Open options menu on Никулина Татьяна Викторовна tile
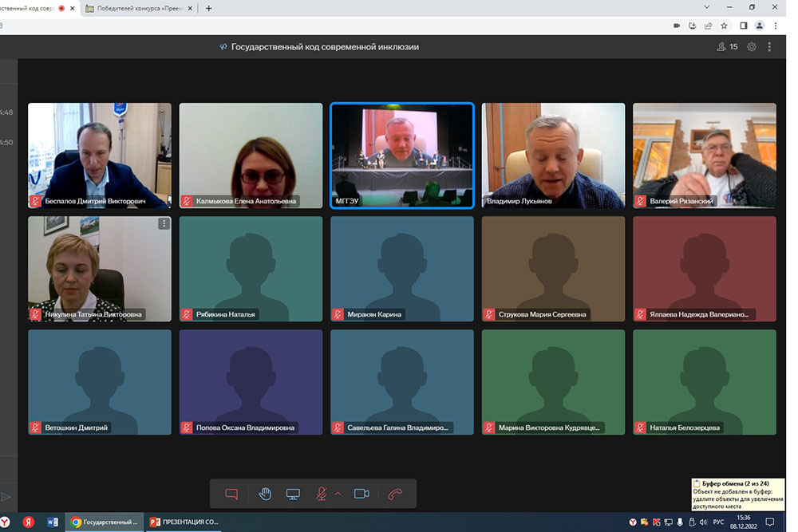Screen dimensions: 798x532 [x=164, y=224]
